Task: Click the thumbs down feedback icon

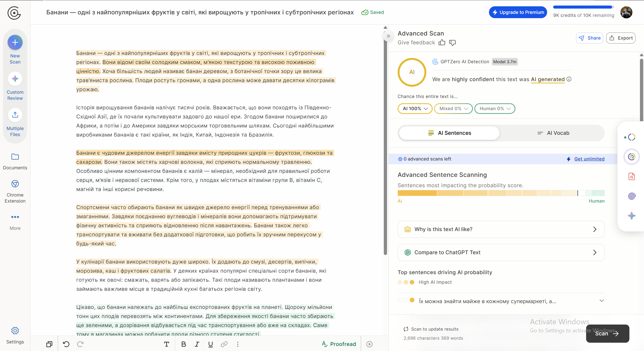Action: (452, 43)
